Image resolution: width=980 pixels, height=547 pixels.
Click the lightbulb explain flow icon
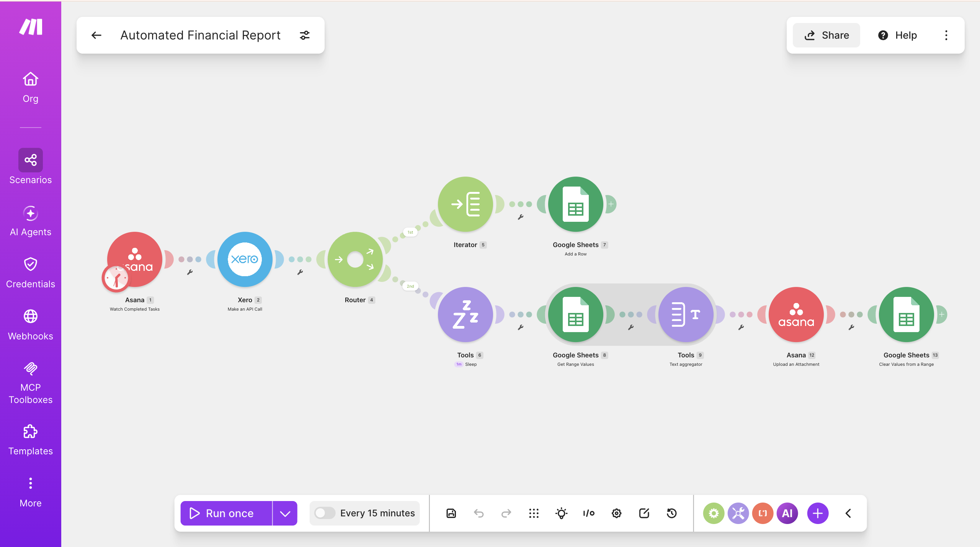click(562, 513)
